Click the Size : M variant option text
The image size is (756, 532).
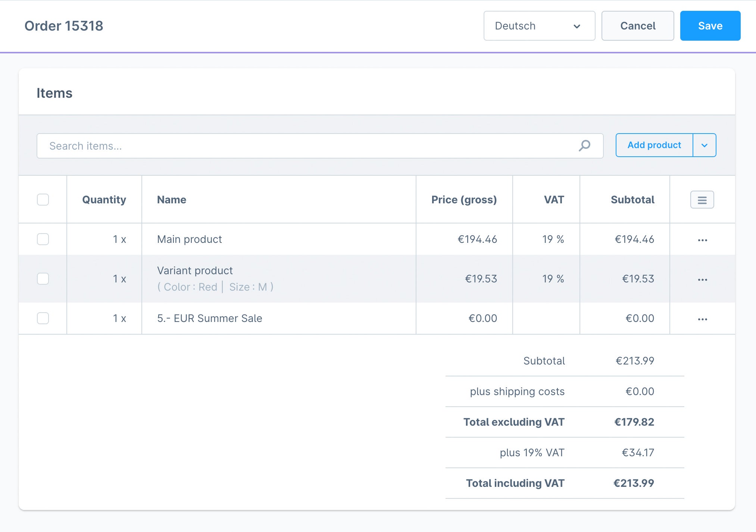[248, 287]
